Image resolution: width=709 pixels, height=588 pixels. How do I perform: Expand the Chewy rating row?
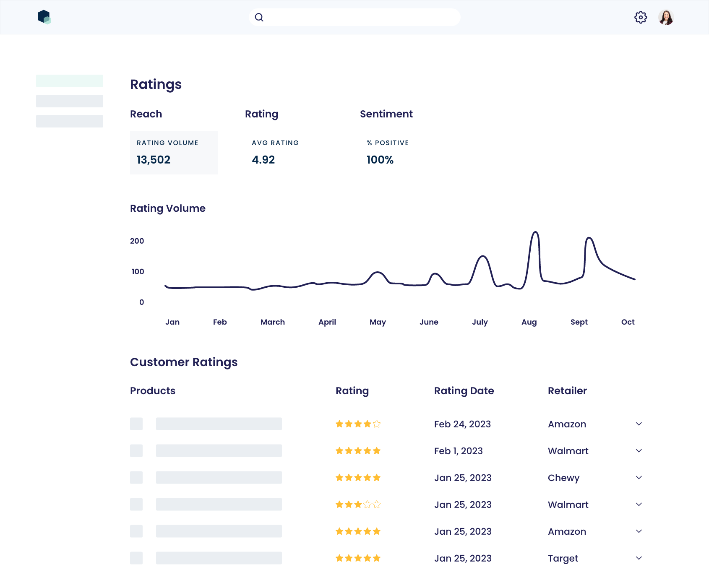(639, 478)
